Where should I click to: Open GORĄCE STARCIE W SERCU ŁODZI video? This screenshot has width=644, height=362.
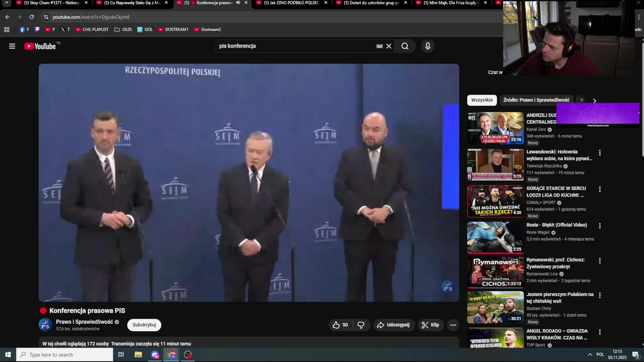point(496,201)
